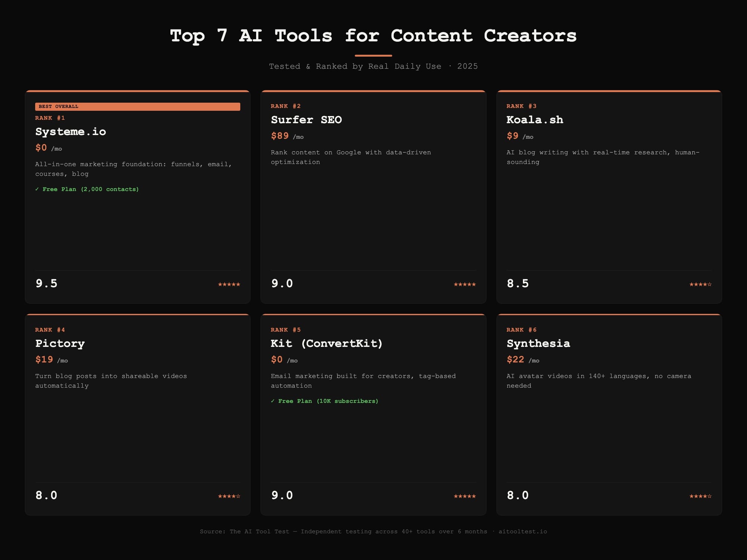
Task: Click the 8.0 score on Synthesia card
Action: coord(518,495)
